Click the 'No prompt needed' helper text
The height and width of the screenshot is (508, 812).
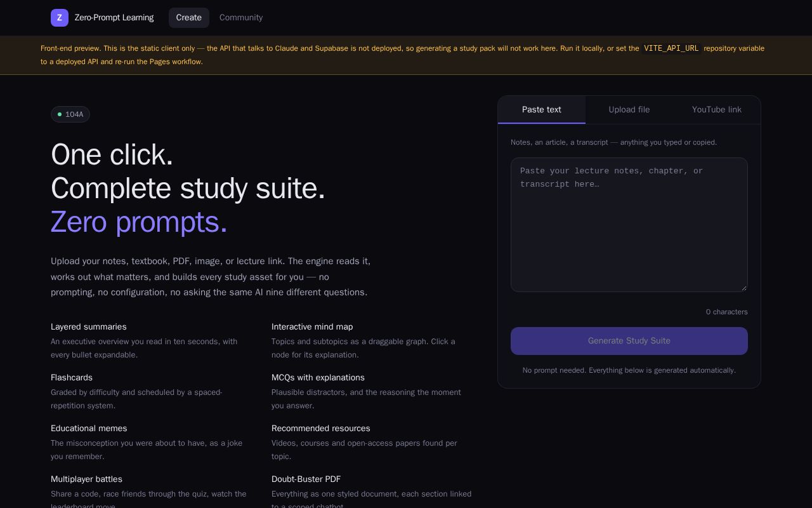[x=629, y=370]
